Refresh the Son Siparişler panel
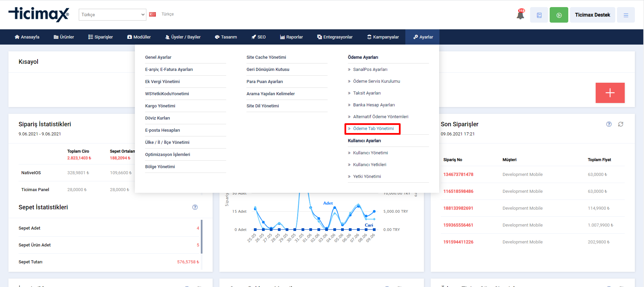The image size is (644, 287). coord(621,124)
